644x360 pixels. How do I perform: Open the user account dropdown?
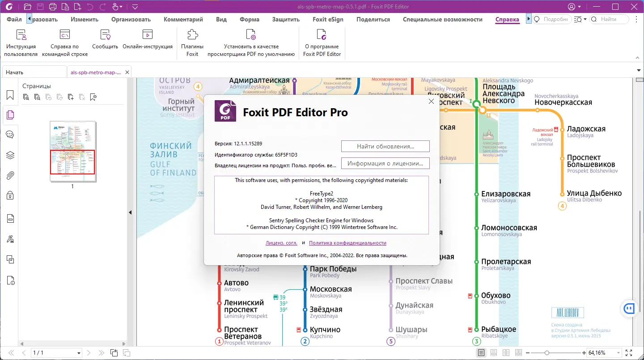[x=575, y=7]
